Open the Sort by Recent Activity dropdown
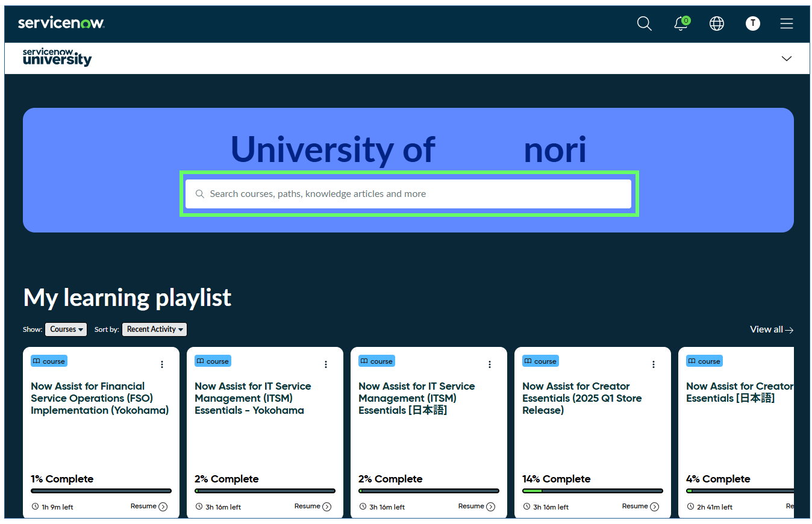The image size is (812, 524). click(x=155, y=329)
